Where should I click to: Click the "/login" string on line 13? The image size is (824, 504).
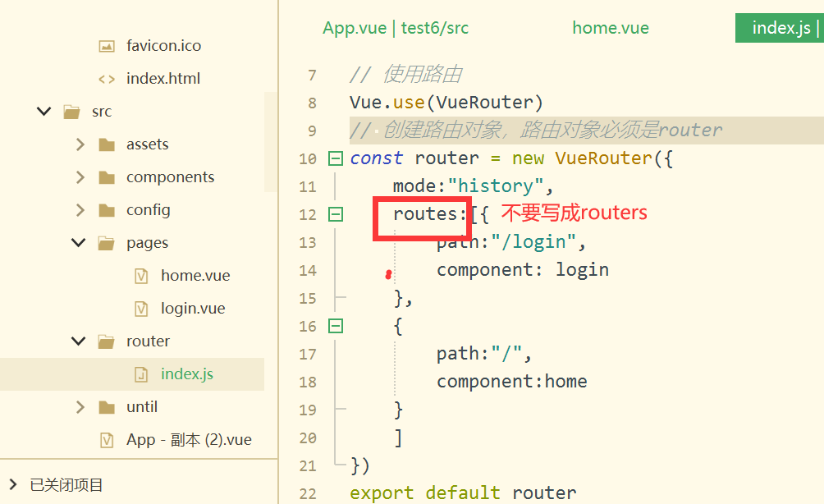pos(534,242)
